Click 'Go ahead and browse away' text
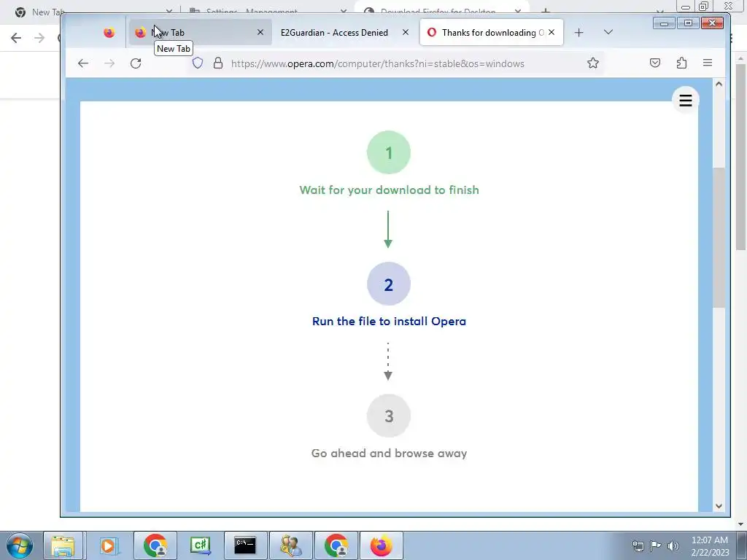 click(389, 454)
